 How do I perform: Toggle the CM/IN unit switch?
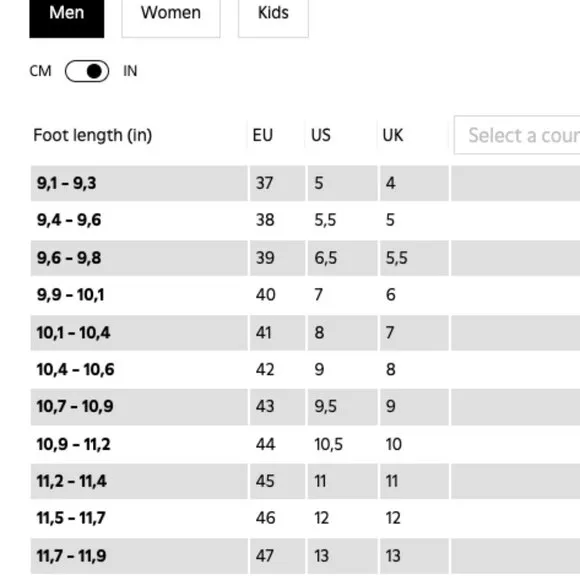click(x=87, y=71)
